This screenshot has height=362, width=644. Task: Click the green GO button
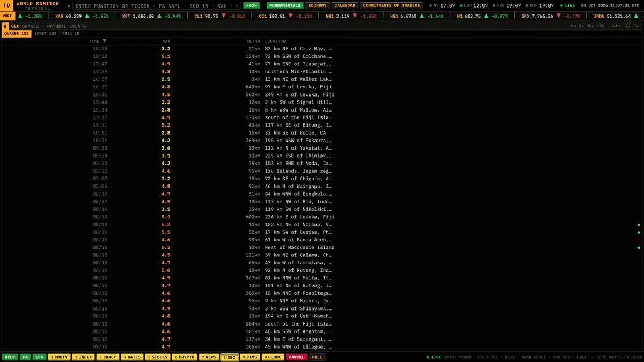click(x=251, y=5)
